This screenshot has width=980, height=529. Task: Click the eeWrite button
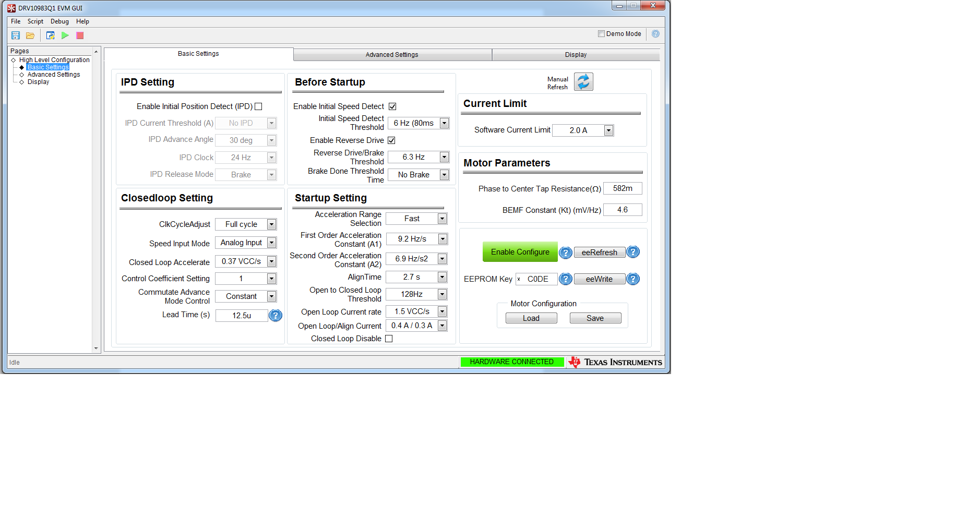coord(600,279)
